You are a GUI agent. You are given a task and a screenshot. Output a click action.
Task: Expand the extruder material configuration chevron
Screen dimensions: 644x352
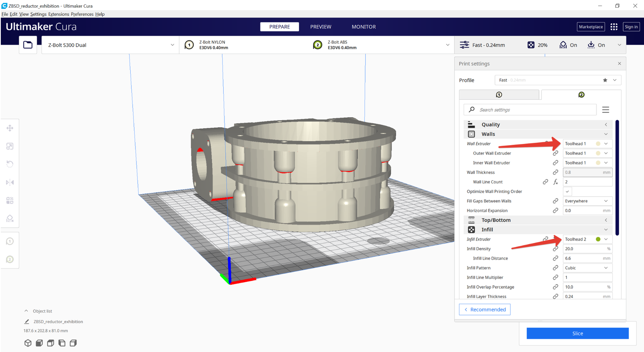(x=448, y=45)
